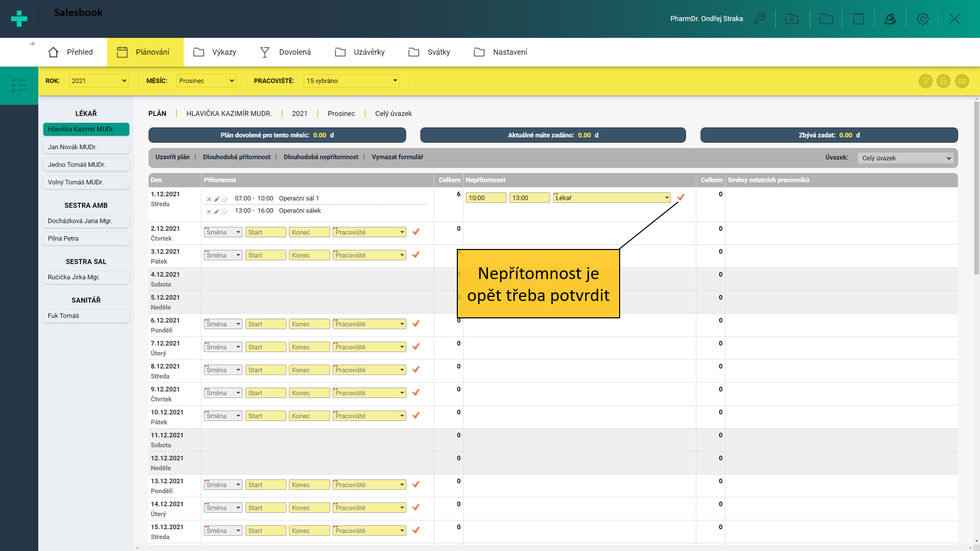Switch to the Výkazy tab
This screenshot has height=551, width=980.
pyautogui.click(x=214, y=52)
